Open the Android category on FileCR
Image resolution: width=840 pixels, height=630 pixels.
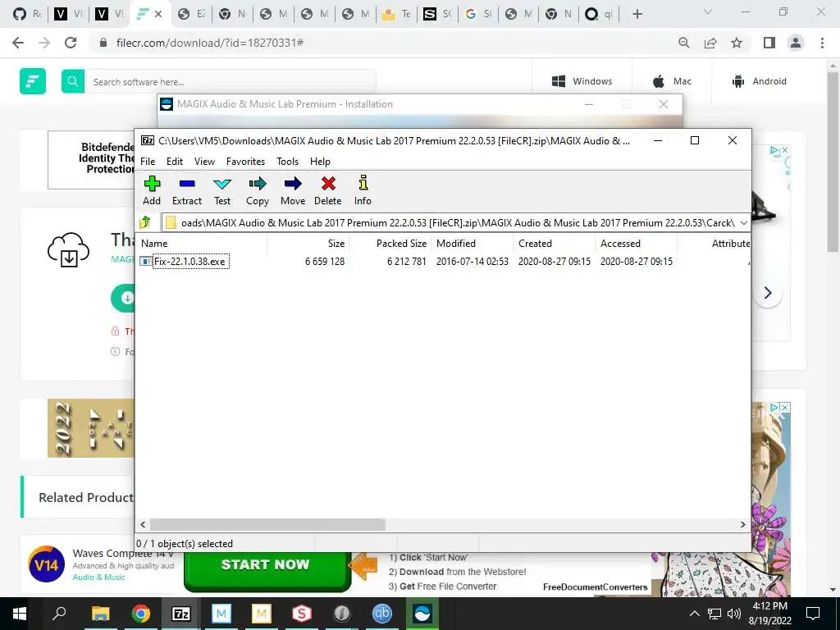(x=759, y=81)
